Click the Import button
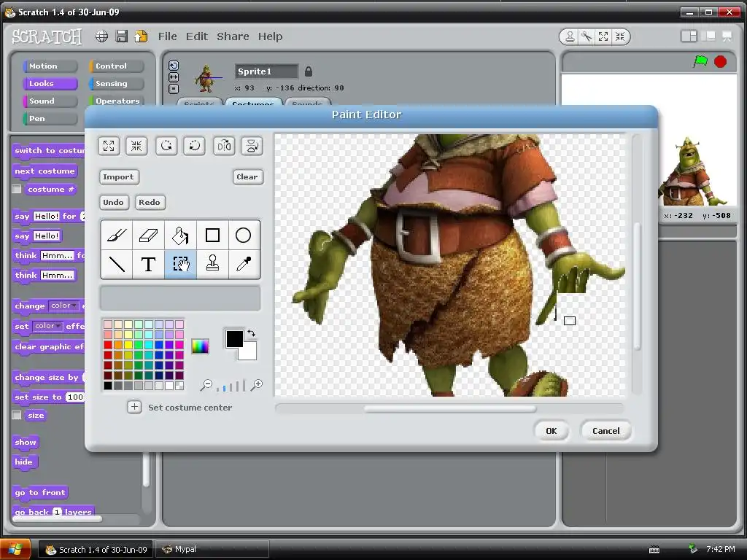Viewport: 747px width, 560px height. tap(119, 176)
